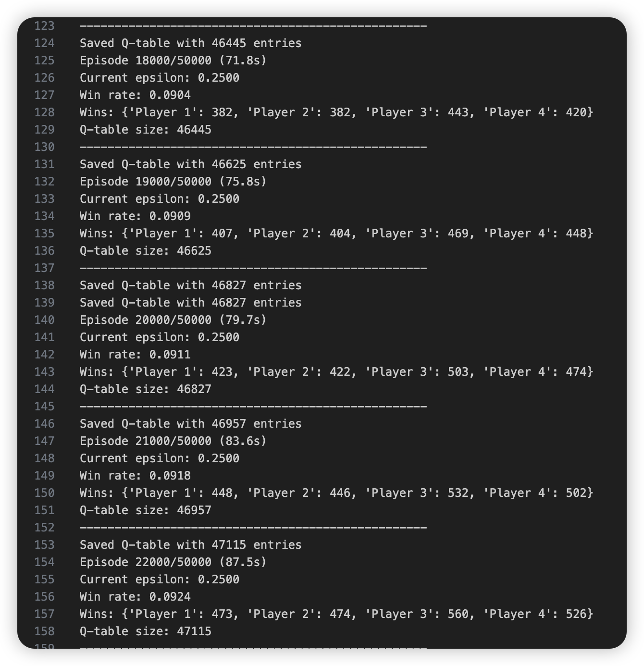Click the 'Episode 20000/50000 (79.7s)' line
Screen dimensions: 644x666
173,320
